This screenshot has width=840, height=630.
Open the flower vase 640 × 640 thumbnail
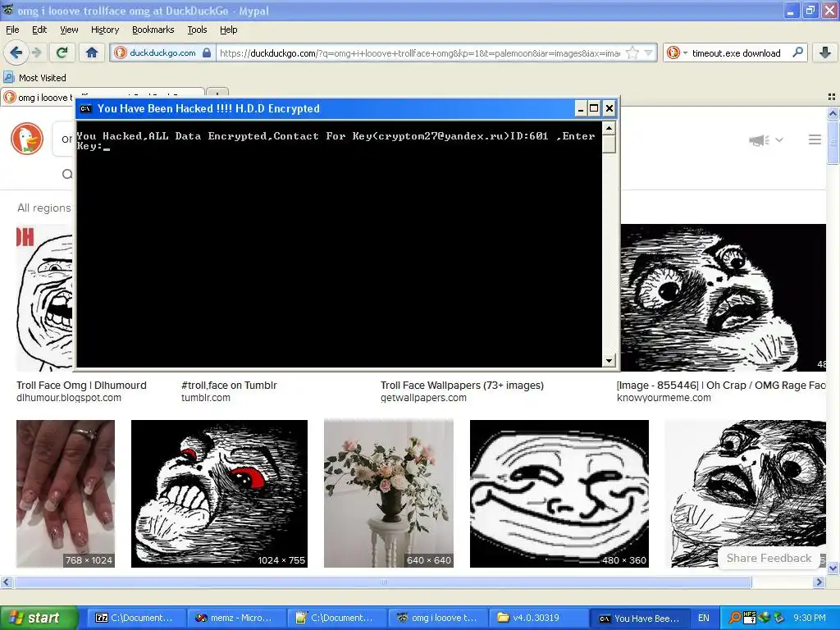[x=388, y=493]
